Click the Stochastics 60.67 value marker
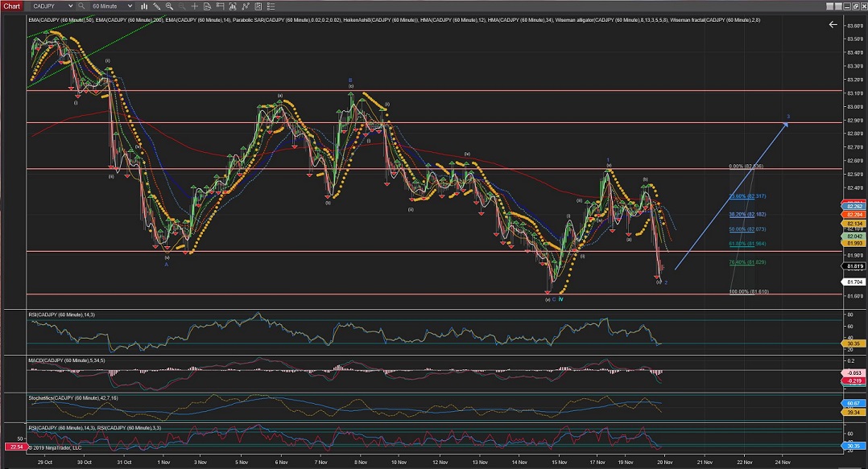Image resolution: width=868 pixels, height=469 pixels. tap(854, 404)
